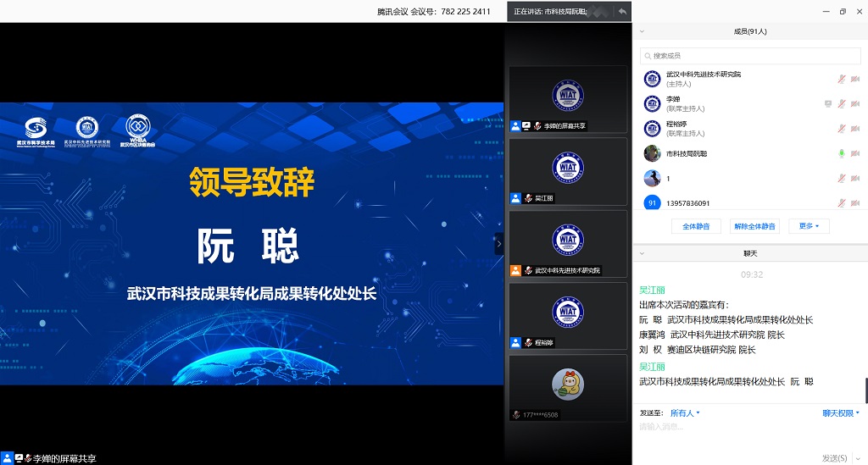Open the 更多 dropdown in members panel

(809, 226)
